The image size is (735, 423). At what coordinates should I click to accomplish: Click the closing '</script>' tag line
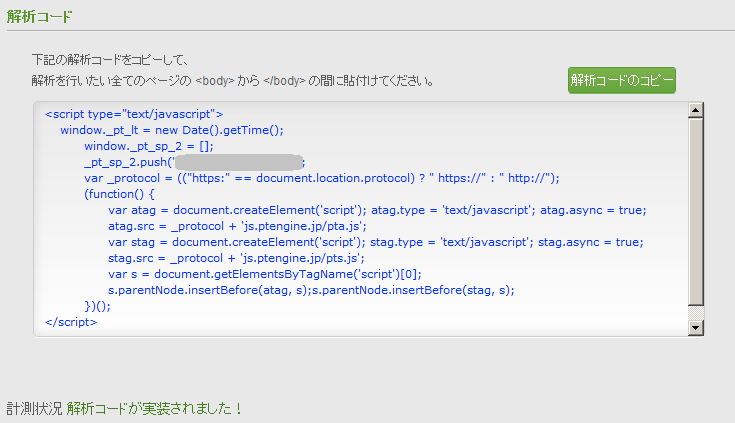pyautogui.click(x=71, y=322)
